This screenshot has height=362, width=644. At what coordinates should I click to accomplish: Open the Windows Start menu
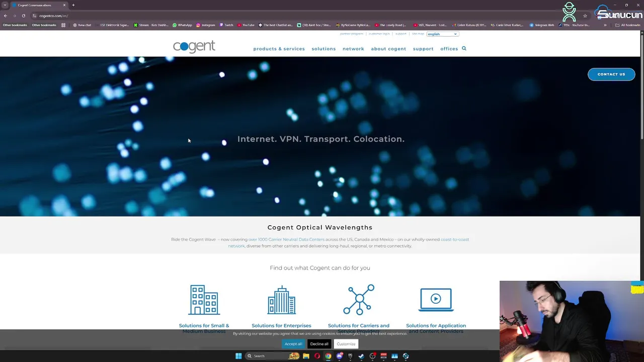[238, 356]
